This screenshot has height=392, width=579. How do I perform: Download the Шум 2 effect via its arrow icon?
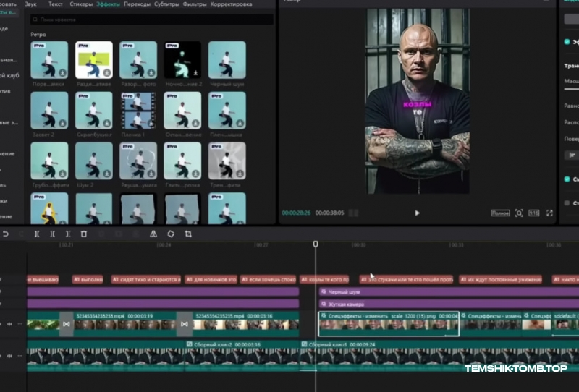pyautogui.click(x=106, y=174)
